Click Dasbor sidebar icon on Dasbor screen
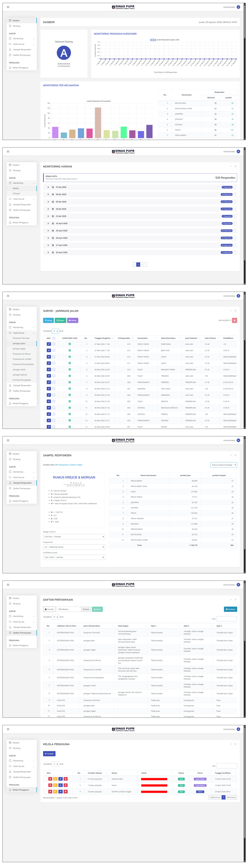 [x=10, y=20]
